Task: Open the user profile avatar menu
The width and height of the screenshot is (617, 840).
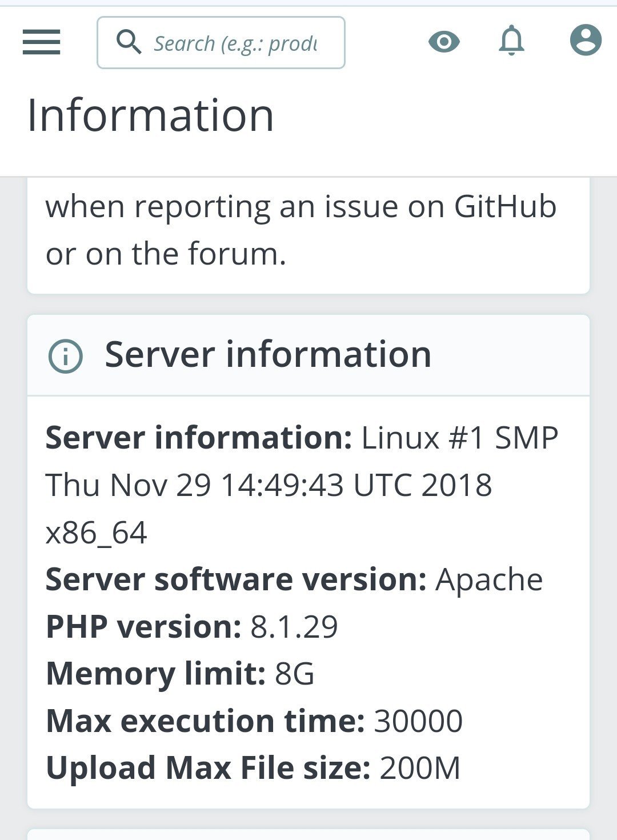Action: tap(586, 41)
